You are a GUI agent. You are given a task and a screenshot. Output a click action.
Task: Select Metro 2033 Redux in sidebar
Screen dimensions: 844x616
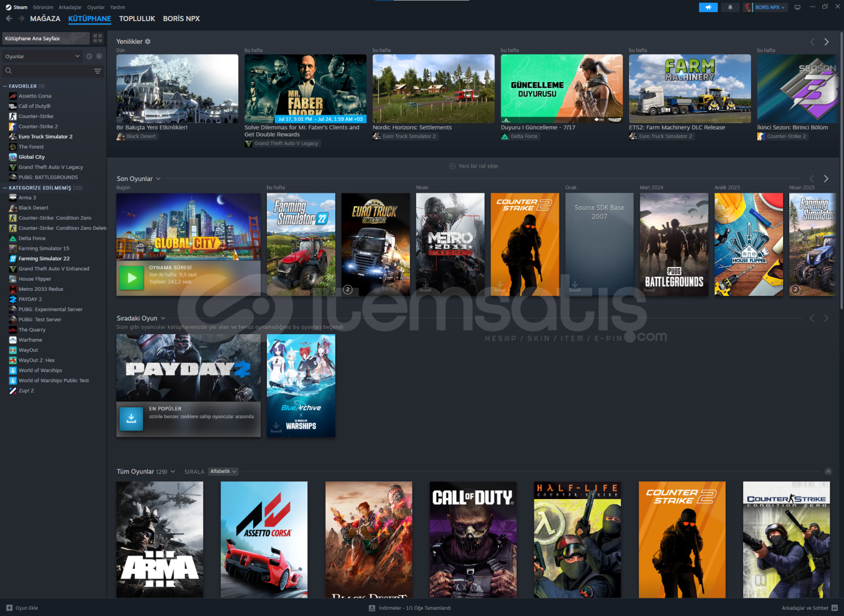41,289
